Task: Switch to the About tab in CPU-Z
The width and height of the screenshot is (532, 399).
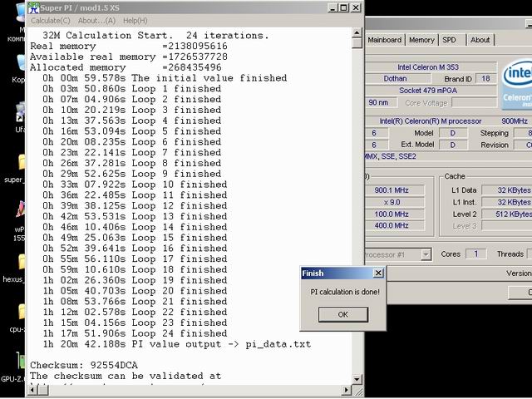Action: point(480,40)
